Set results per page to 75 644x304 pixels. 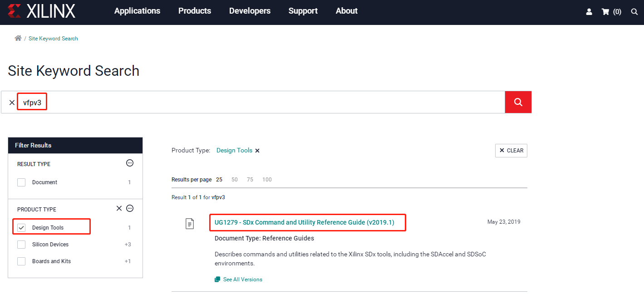coord(250,180)
